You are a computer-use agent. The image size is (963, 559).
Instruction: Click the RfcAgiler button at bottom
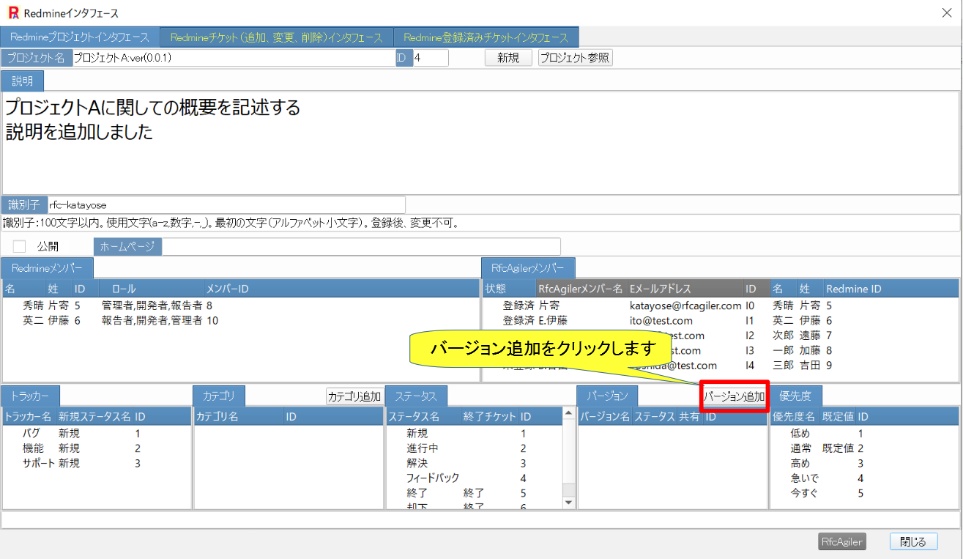[x=842, y=542]
